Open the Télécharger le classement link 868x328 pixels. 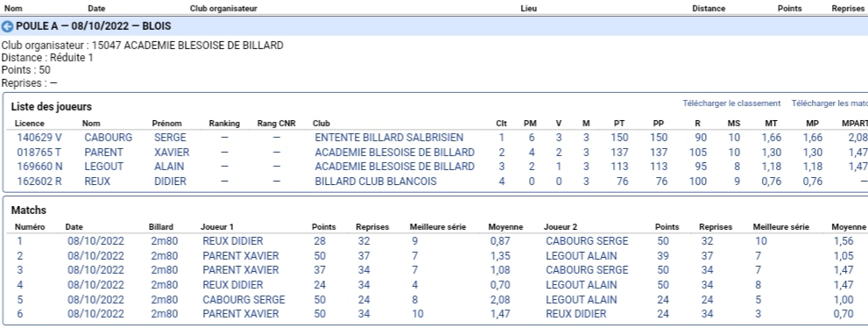731,103
